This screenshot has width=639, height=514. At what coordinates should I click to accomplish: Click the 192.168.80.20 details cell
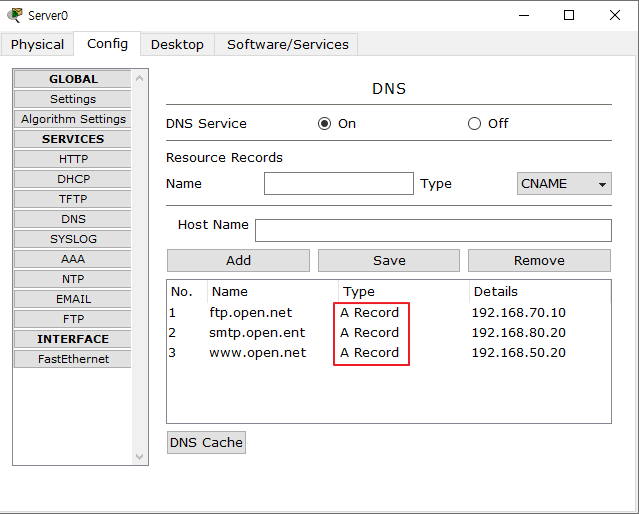tap(518, 333)
